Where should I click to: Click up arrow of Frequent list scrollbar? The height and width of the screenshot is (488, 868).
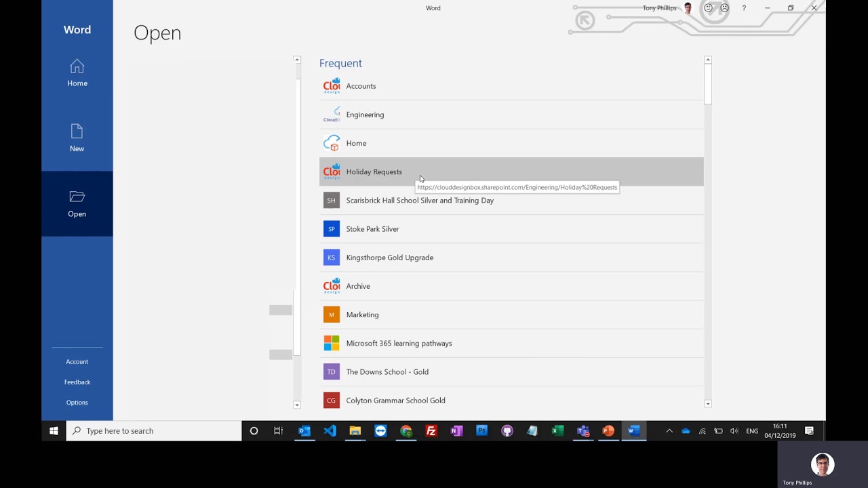coord(708,60)
